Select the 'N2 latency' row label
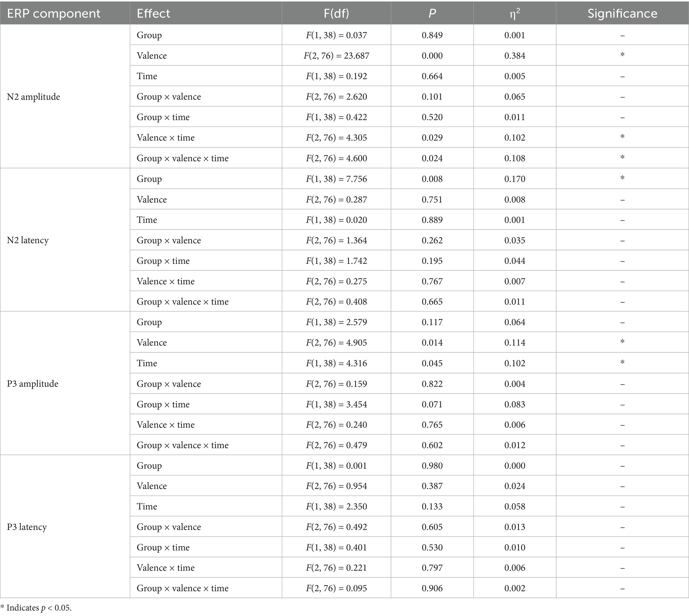 point(28,240)
